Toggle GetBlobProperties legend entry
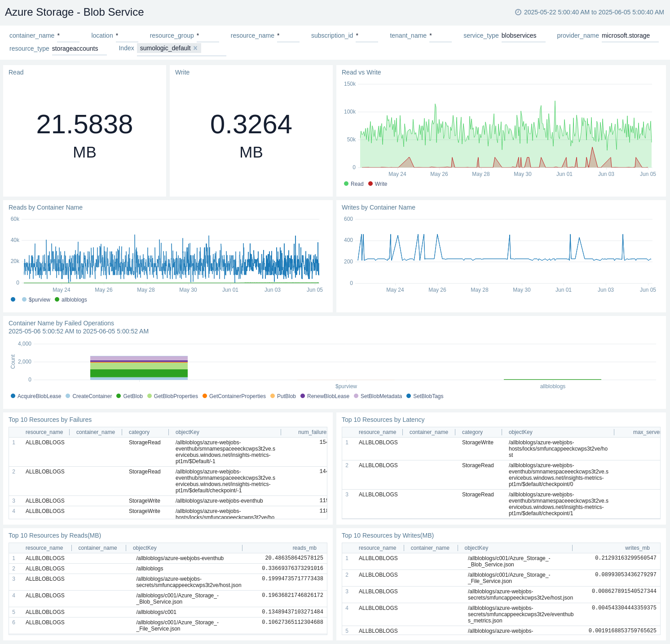Viewport: 670px width, 644px height. (x=173, y=396)
